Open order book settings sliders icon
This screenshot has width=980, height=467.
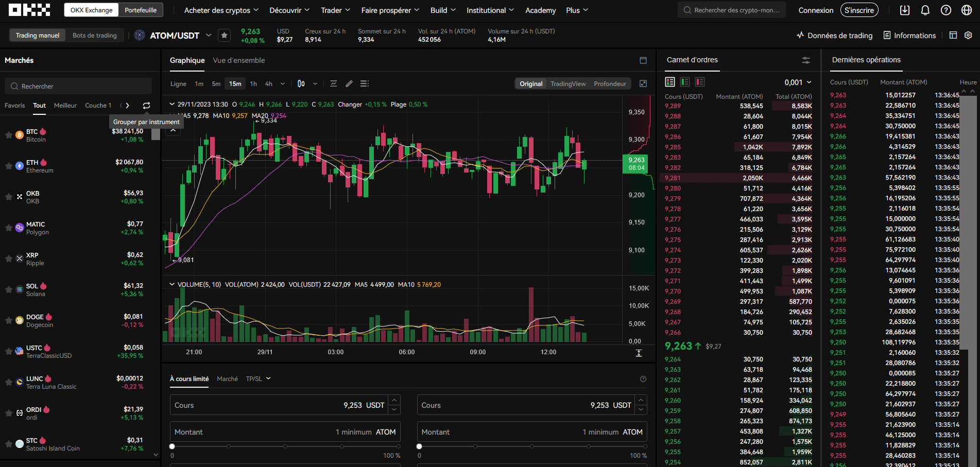click(806, 60)
